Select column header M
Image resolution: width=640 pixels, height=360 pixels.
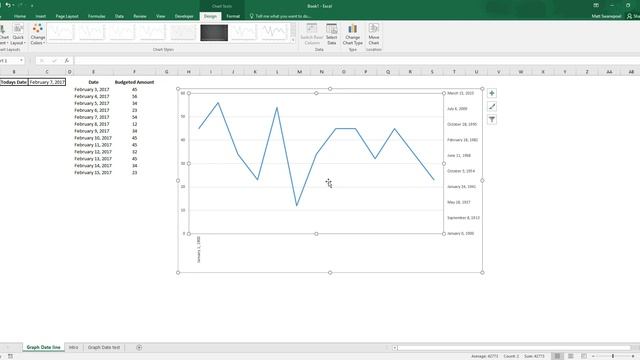point(299,72)
